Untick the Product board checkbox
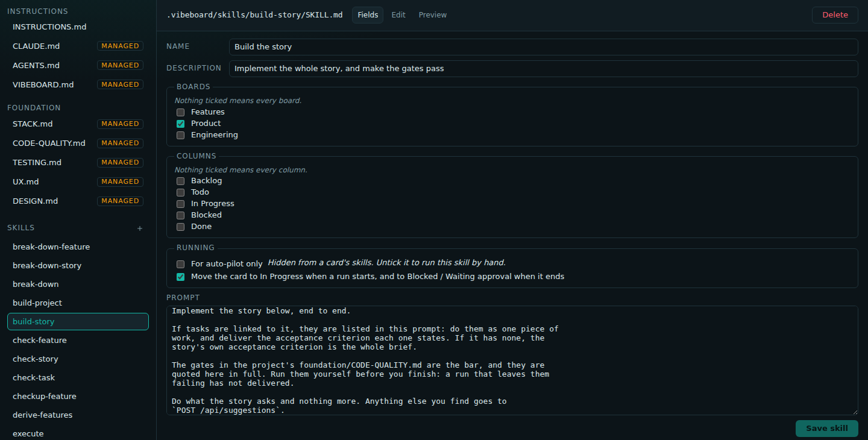The width and height of the screenshot is (868, 440). coord(180,124)
